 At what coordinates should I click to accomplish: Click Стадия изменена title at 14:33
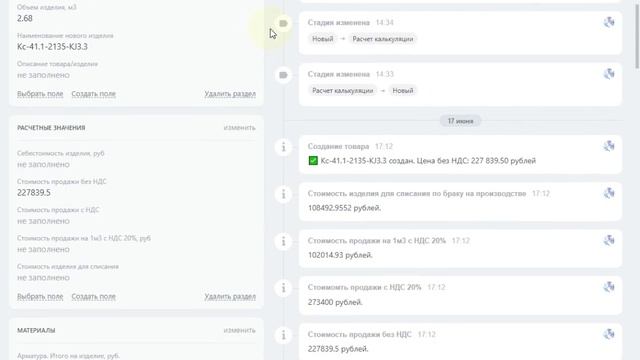coord(338,74)
